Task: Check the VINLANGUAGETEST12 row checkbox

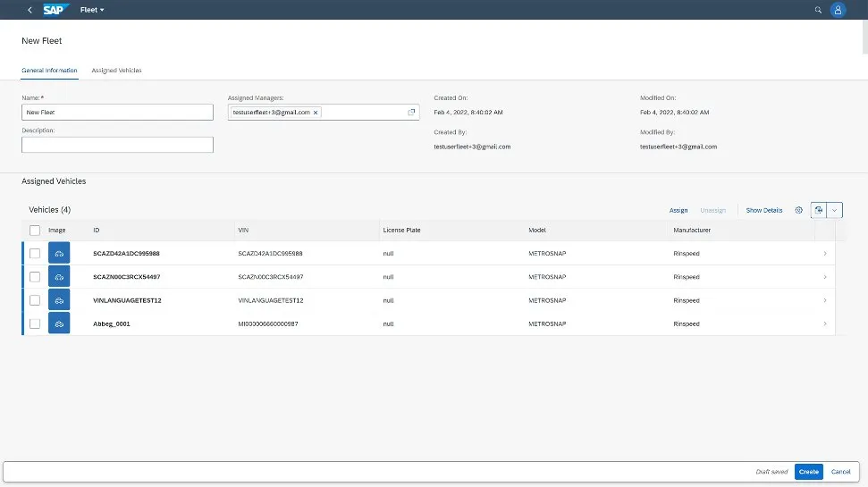Action: 35,300
